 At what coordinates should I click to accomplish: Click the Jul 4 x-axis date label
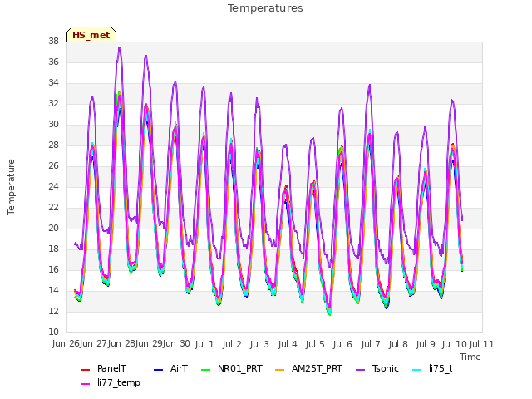coord(288,344)
